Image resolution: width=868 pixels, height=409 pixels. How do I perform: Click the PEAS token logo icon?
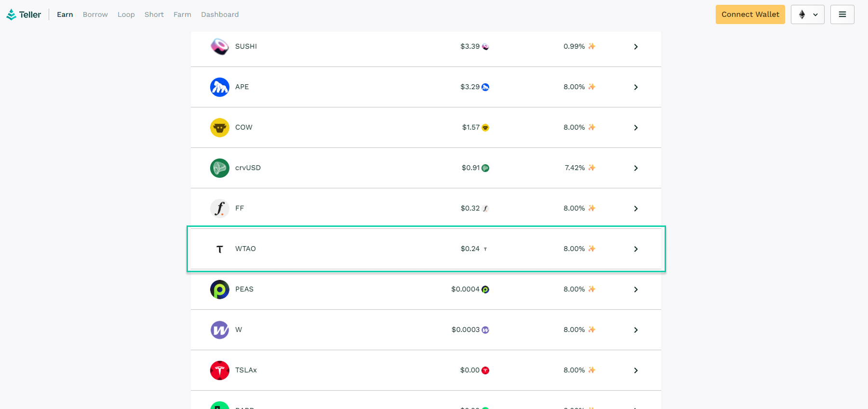tap(220, 290)
